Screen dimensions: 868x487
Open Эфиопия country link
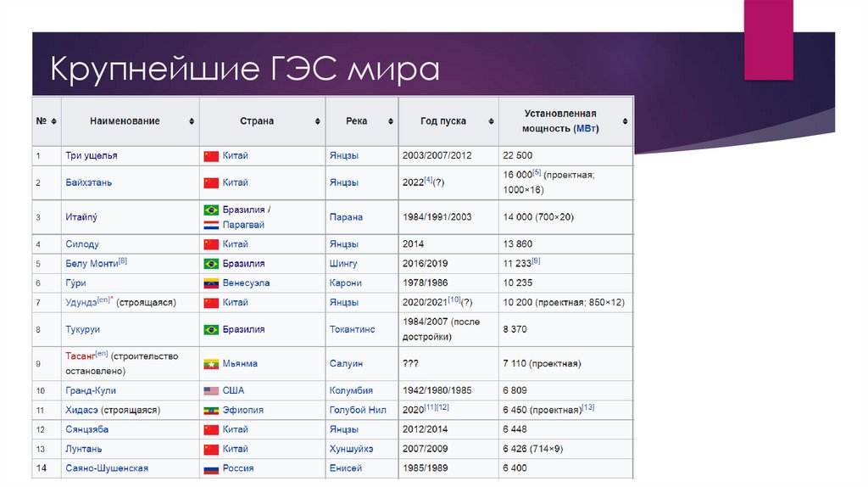point(243,410)
